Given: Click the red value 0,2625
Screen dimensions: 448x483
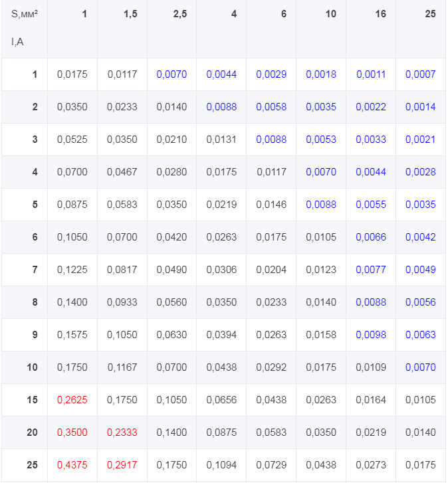Looking at the screenshot, I should coord(72,400).
